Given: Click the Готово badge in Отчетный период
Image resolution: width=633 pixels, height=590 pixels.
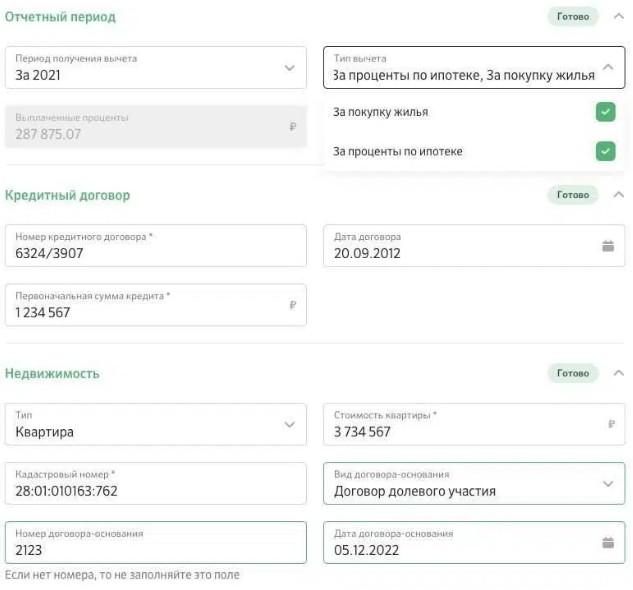Looking at the screenshot, I should [x=573, y=17].
